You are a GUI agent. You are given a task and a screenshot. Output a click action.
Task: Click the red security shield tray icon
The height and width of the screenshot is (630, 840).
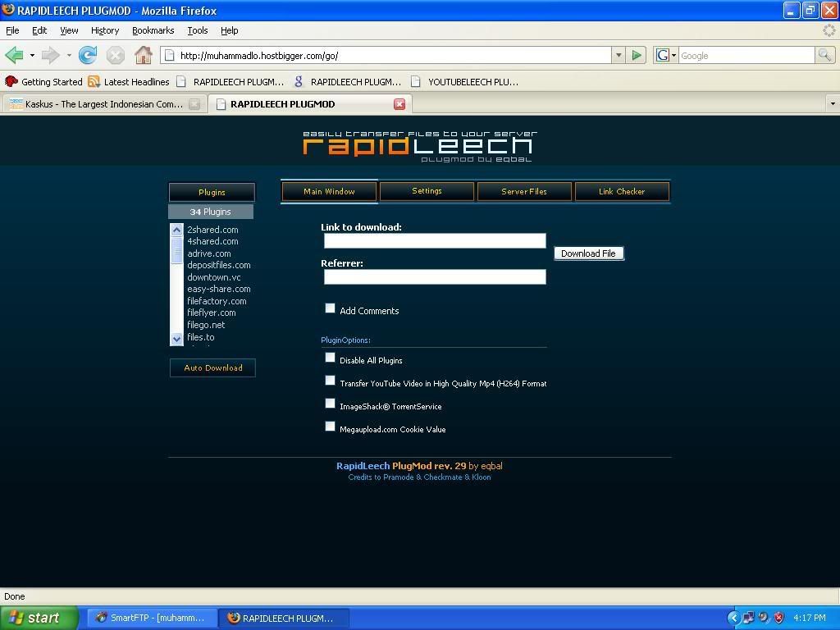click(x=779, y=618)
